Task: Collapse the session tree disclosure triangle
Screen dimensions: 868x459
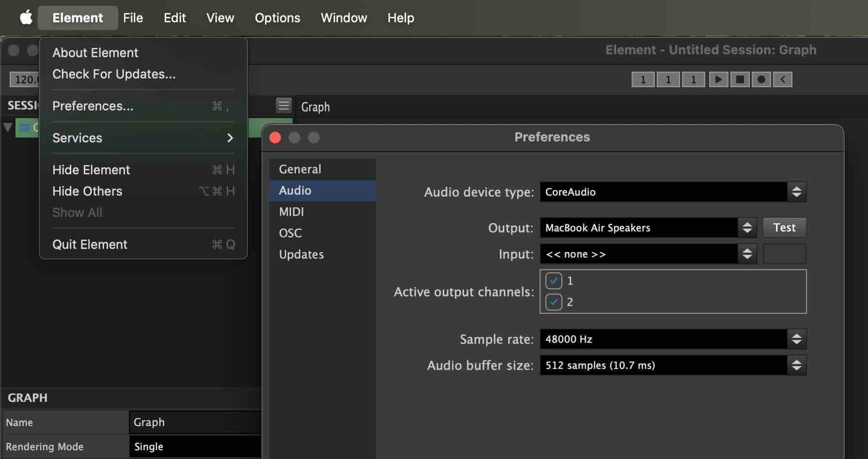Action: point(8,127)
